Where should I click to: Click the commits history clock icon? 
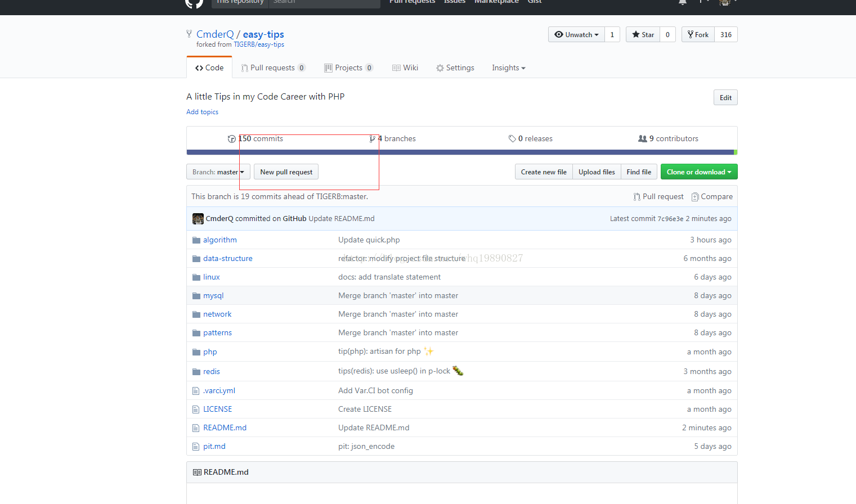coord(231,139)
